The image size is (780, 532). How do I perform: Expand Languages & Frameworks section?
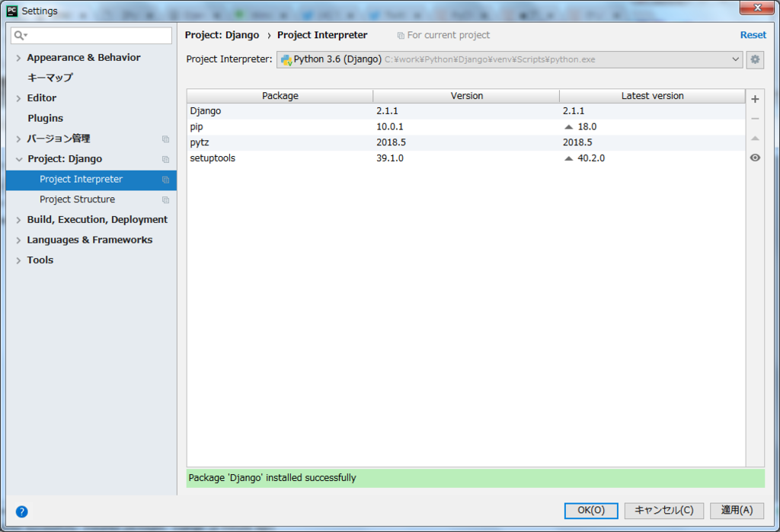point(18,241)
